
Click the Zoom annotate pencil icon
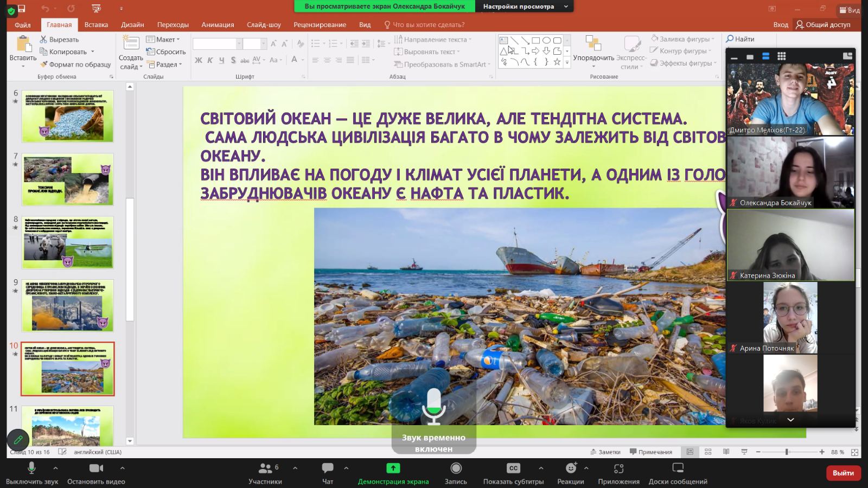(x=18, y=440)
